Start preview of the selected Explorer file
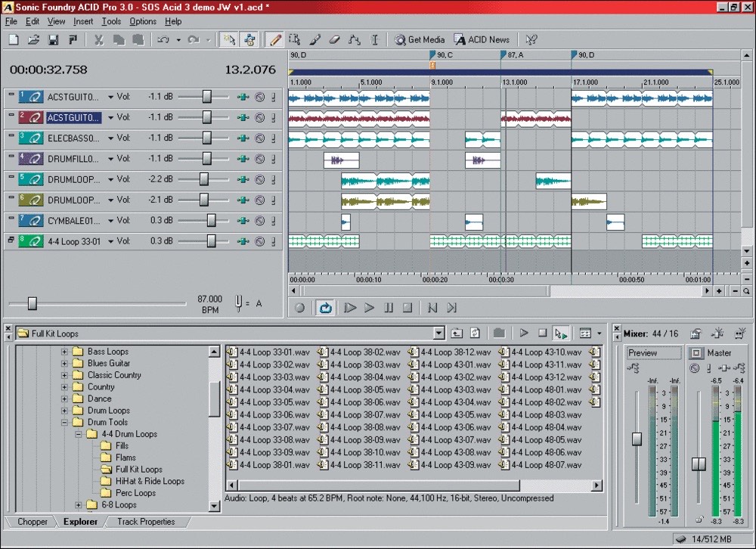The width and height of the screenshot is (756, 549). 524,333
